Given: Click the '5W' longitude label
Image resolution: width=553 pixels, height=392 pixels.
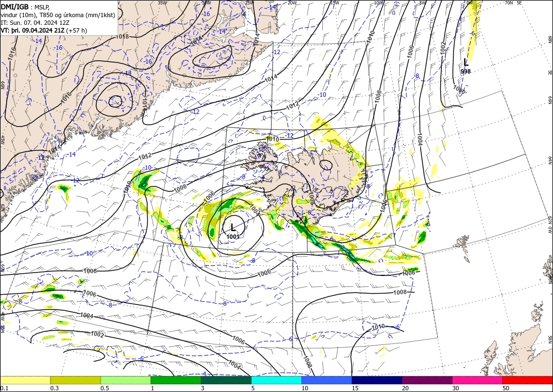Looking at the screenshot, I should (x=422, y=3).
